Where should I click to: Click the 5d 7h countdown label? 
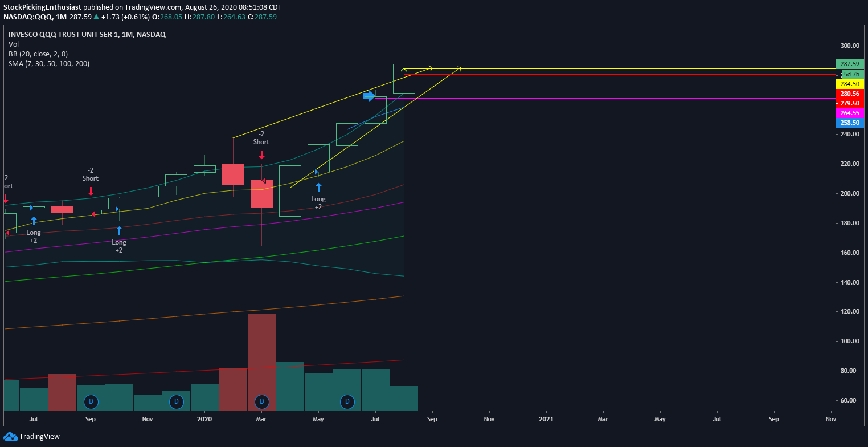[851, 74]
